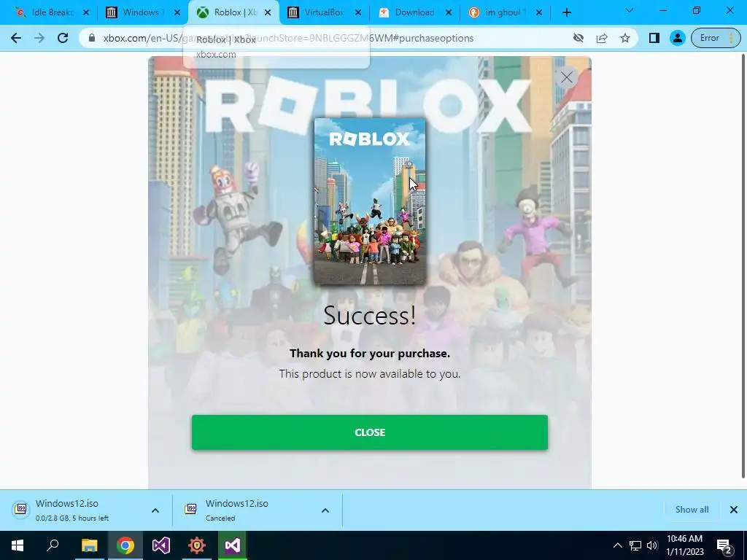Expand options for the downloading Windows12.iso
Screen dimensions: 747x560
click(x=155, y=510)
